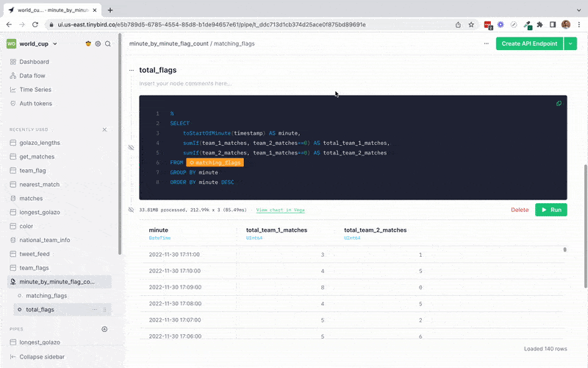Viewport: 588px width, 368px height.
Task: Toggle total_flags node visibility eye icon
Action: click(x=132, y=147)
